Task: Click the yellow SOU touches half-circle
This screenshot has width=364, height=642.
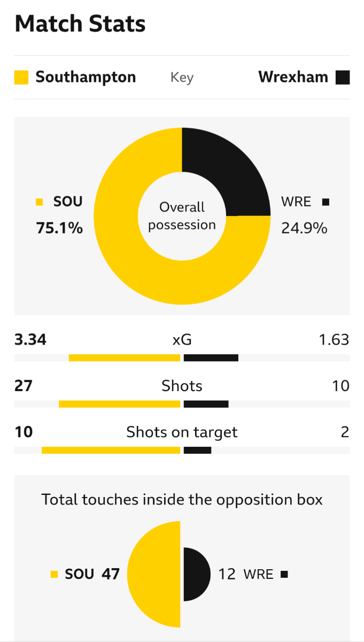Action: pos(154,574)
